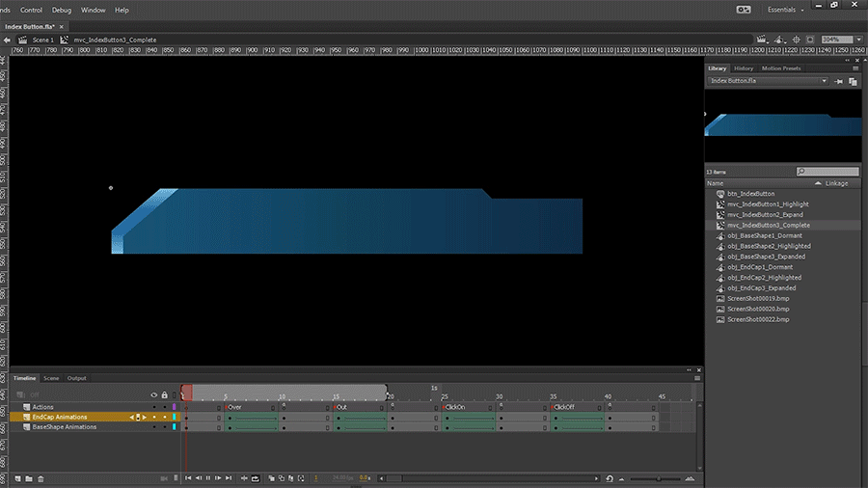The width and height of the screenshot is (868, 488).
Task: Click the zoom out timeline small-mountain icon
Action: tap(622, 479)
